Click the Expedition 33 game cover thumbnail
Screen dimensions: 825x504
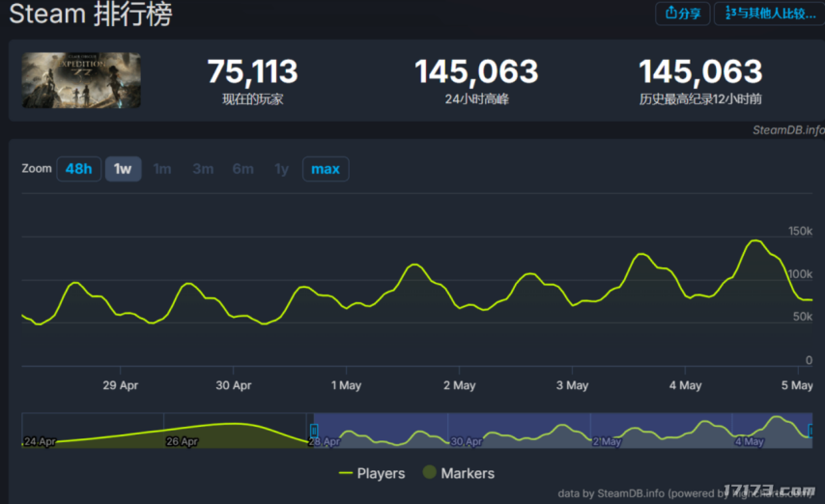tap(81, 81)
